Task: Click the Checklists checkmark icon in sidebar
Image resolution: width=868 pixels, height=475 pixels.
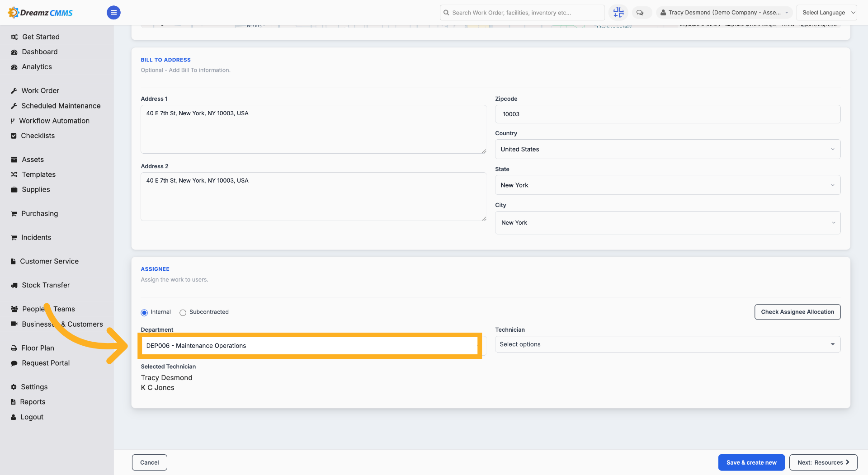Action: [x=14, y=136]
